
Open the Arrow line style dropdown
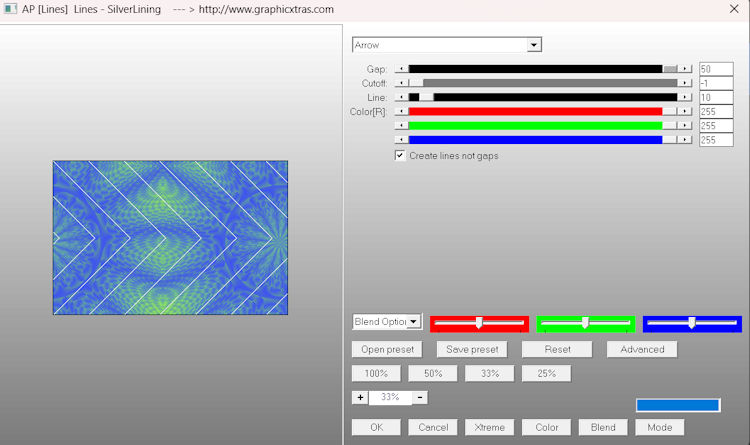coord(447,45)
